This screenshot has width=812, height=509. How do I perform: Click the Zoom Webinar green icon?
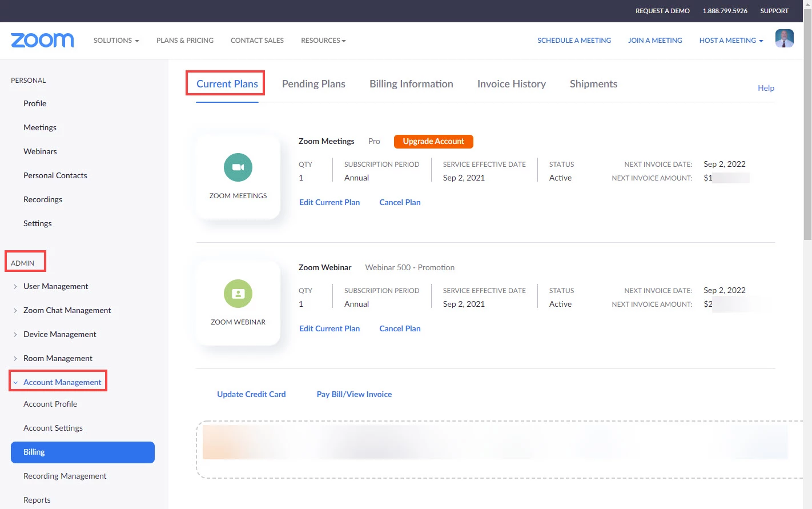click(x=238, y=294)
